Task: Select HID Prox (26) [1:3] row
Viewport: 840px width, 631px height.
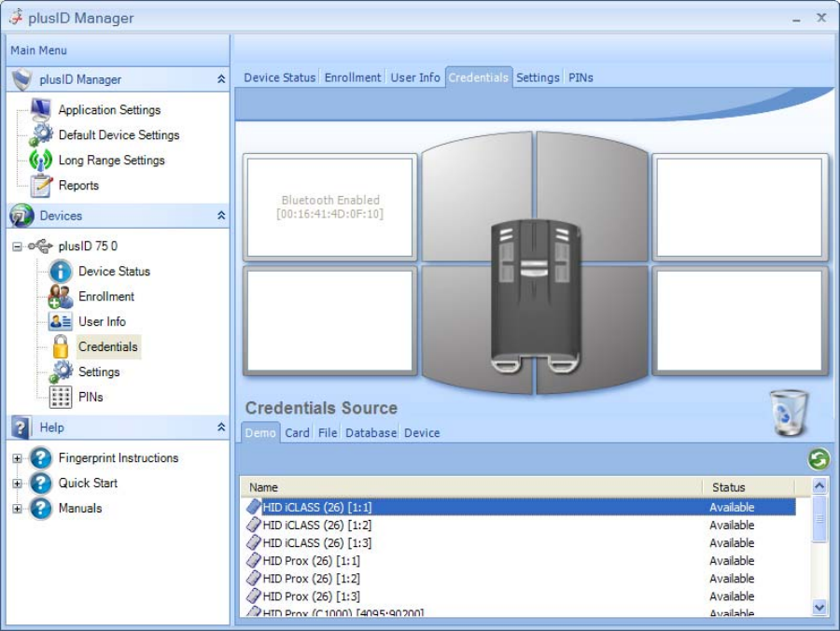Action: coord(521,596)
